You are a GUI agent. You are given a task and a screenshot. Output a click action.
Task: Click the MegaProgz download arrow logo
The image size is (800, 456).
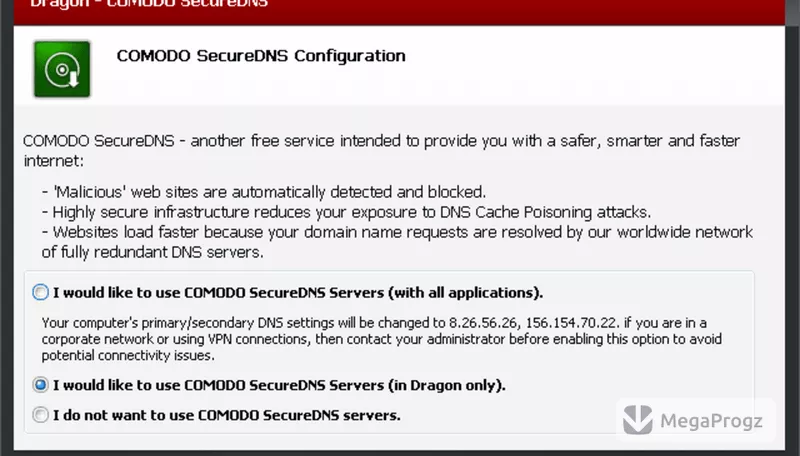pyautogui.click(x=638, y=420)
